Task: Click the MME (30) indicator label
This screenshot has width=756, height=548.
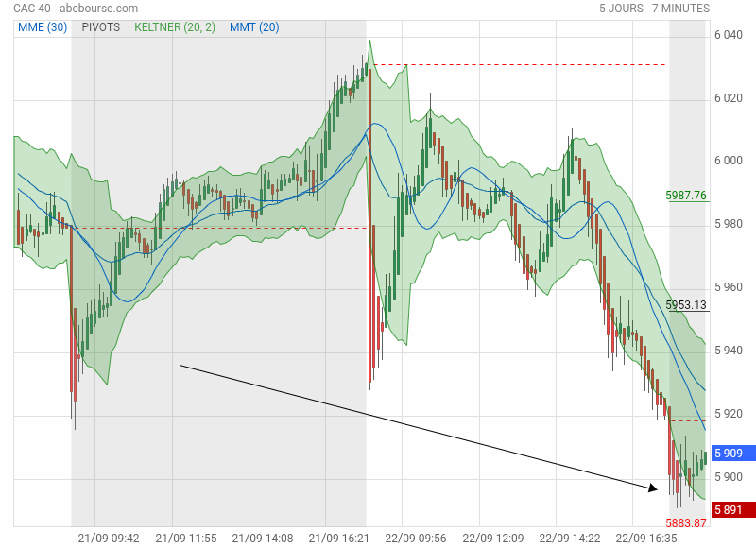Action: pos(43,27)
